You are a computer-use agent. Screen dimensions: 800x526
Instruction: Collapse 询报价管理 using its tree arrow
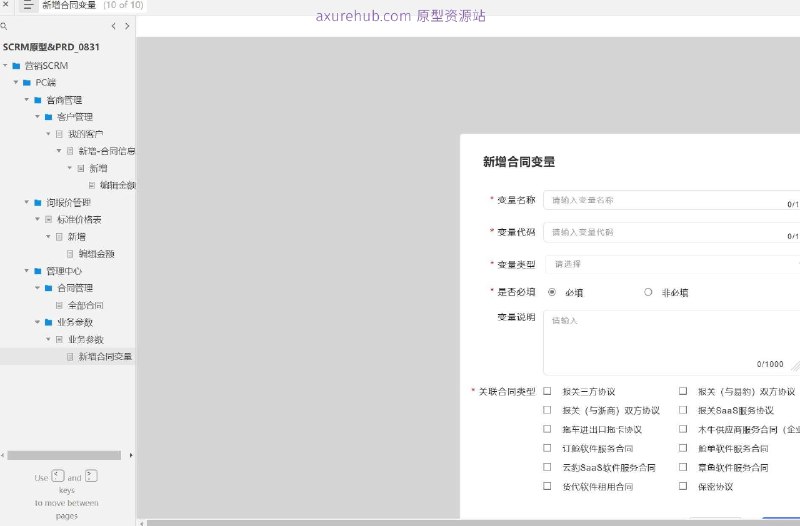[27, 202]
